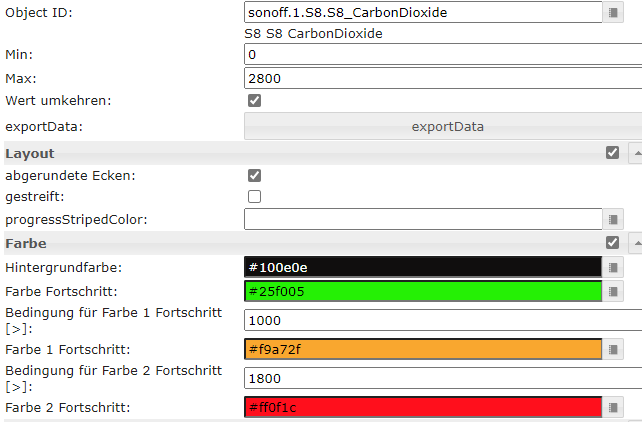Screen dimensions: 642x422
Task: Click picker icon next to progressStripedColor field
Action: point(614,218)
